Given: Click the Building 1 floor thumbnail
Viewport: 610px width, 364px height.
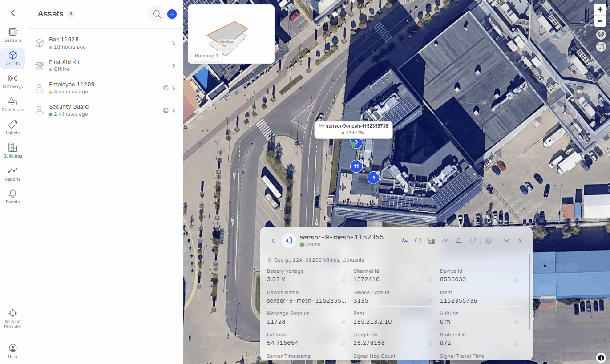Looking at the screenshot, I should (x=231, y=34).
